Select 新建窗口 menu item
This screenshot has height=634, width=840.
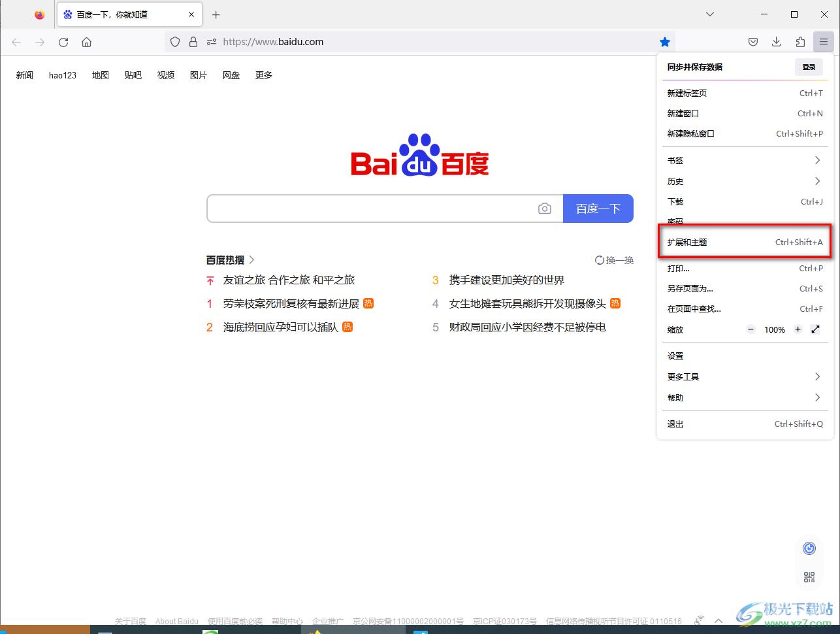[745, 113]
